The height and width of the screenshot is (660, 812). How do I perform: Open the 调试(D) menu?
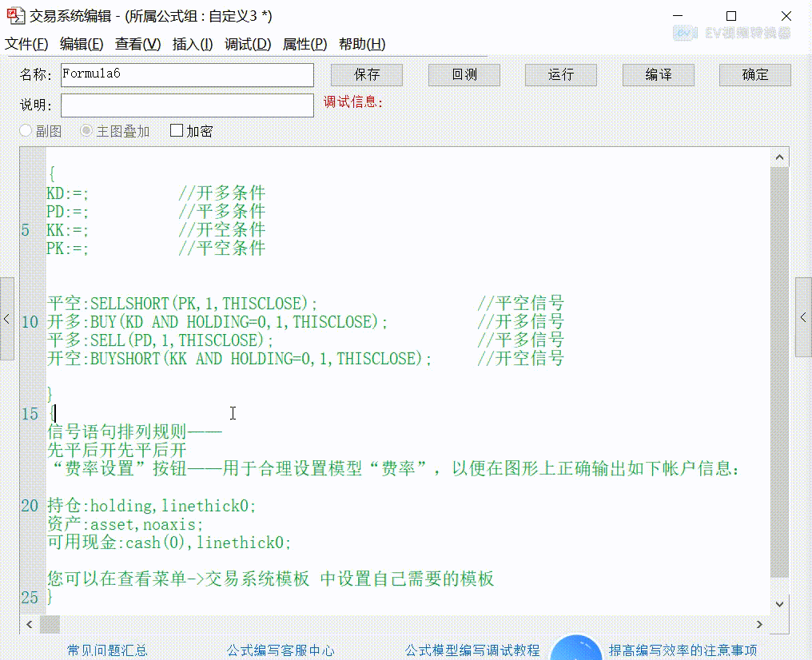pos(248,45)
